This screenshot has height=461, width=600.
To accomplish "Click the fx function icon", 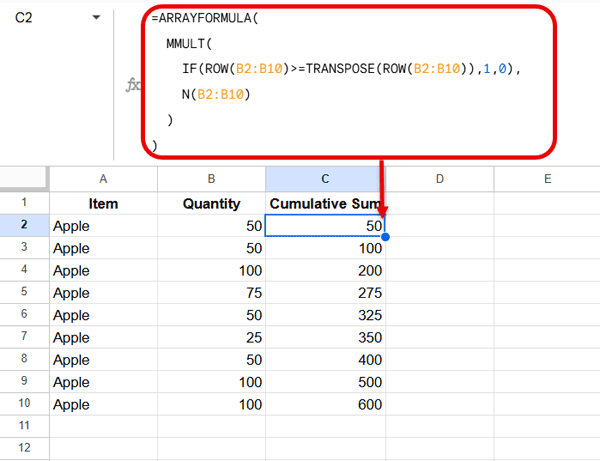I will (132, 86).
